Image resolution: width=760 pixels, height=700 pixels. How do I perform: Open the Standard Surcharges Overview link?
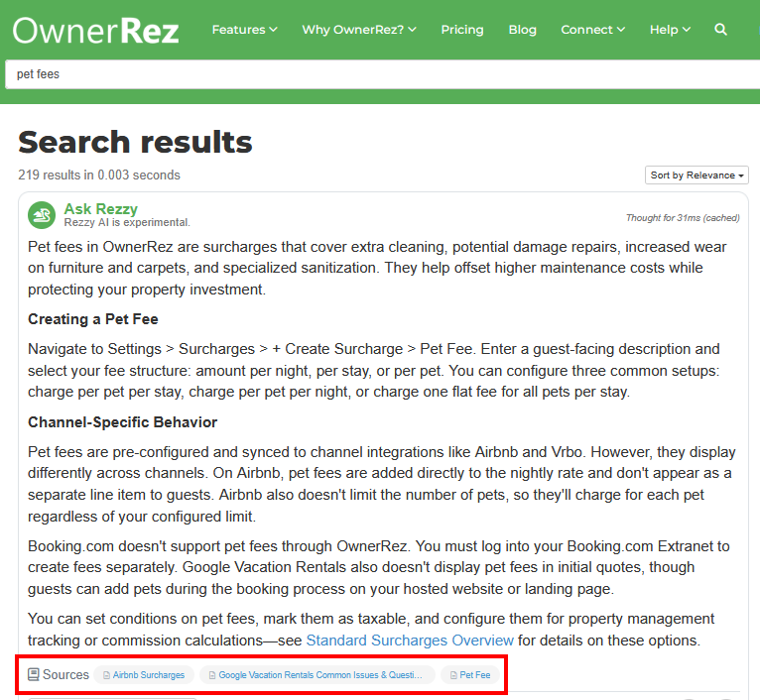click(410, 640)
